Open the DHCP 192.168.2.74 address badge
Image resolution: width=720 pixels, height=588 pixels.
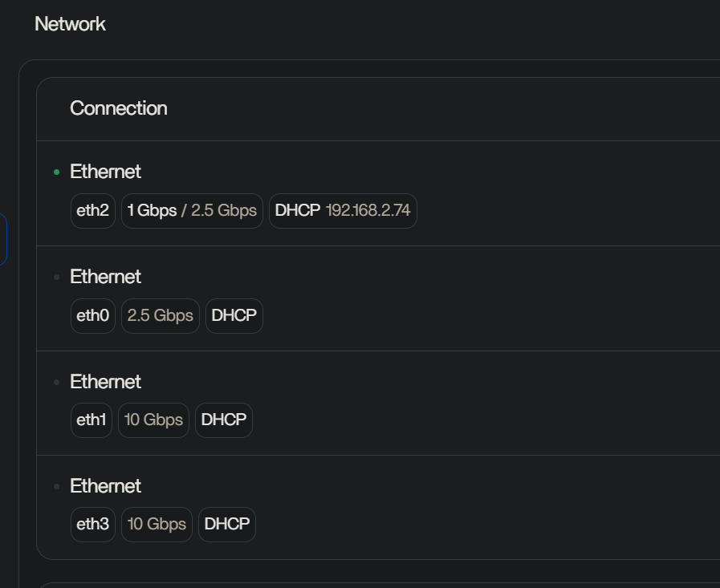(343, 211)
